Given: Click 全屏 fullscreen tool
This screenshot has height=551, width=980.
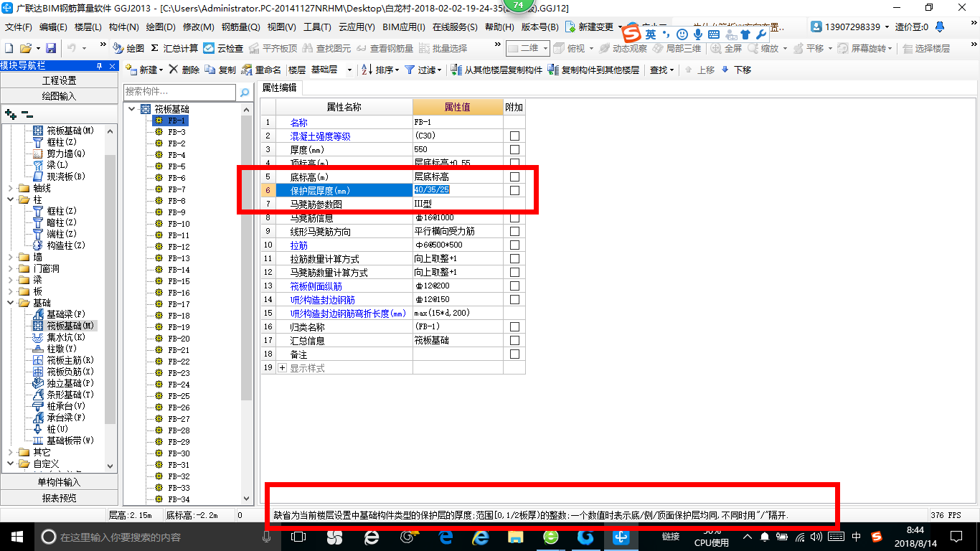Looking at the screenshot, I should pyautogui.click(x=727, y=48).
